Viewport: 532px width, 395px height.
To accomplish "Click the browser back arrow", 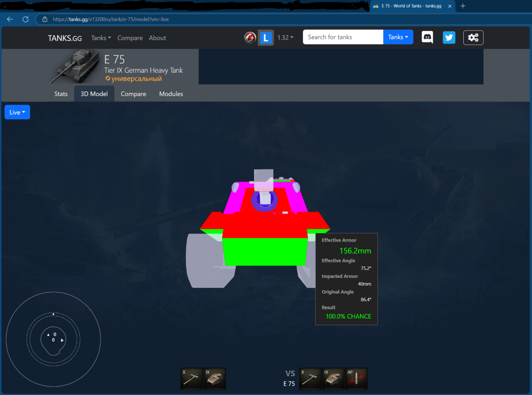I will [10, 19].
